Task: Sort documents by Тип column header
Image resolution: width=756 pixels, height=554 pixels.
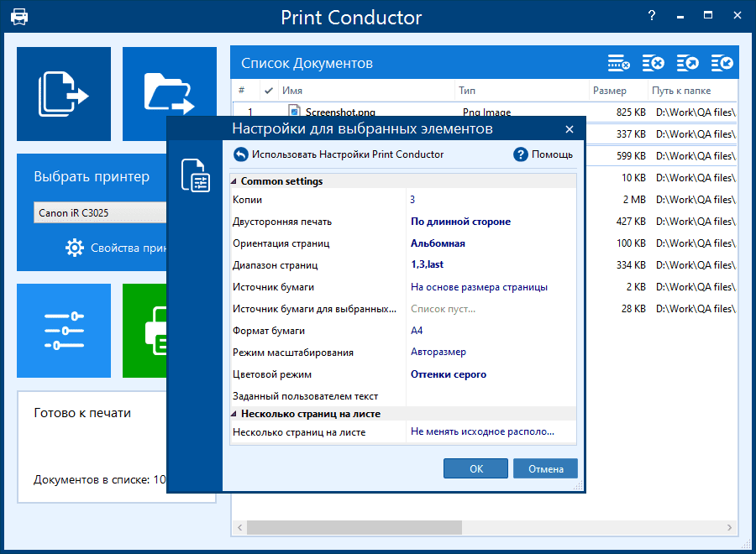Action: [467, 90]
